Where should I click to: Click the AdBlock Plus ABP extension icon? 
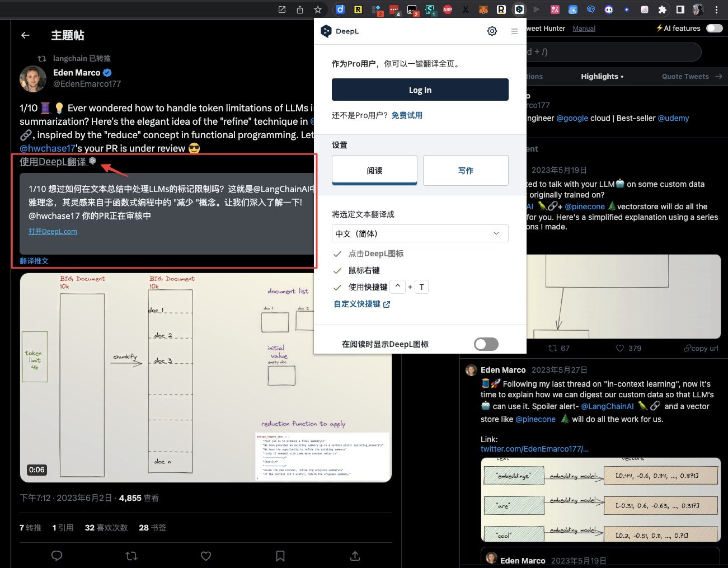click(448, 10)
